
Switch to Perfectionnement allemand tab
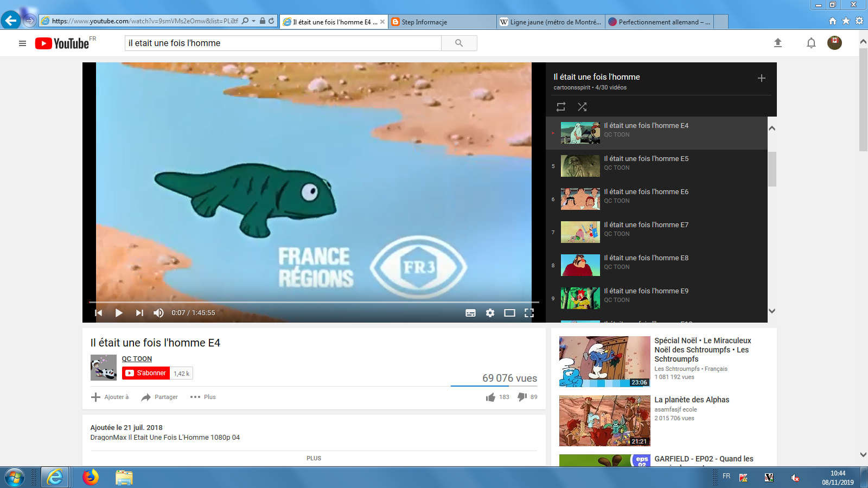[659, 22]
